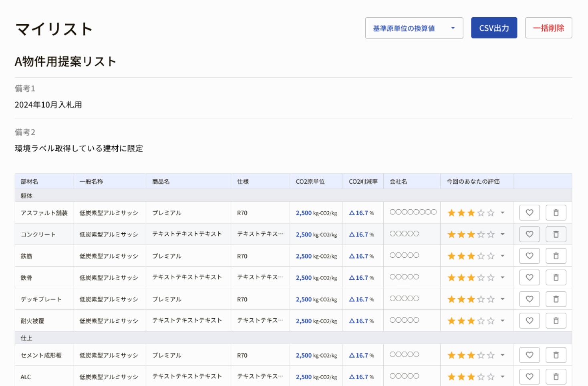Click the 2024年10月入札用 note text
The image size is (588, 386).
[48, 105]
